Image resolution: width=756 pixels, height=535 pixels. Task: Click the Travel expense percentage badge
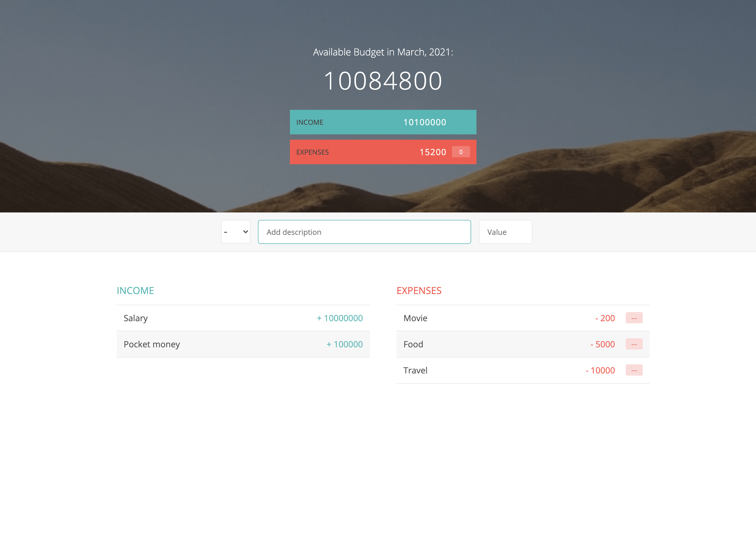click(x=634, y=370)
